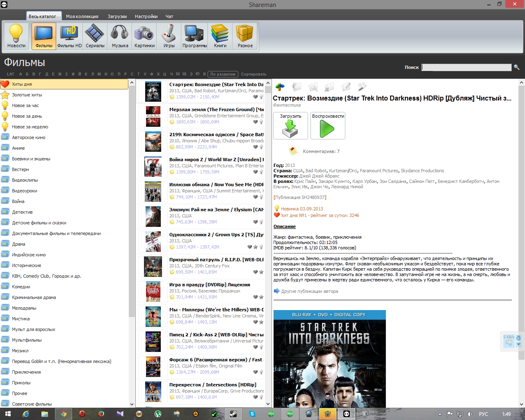Switch to the Настройки tab
525x420 pixels.
146,16
